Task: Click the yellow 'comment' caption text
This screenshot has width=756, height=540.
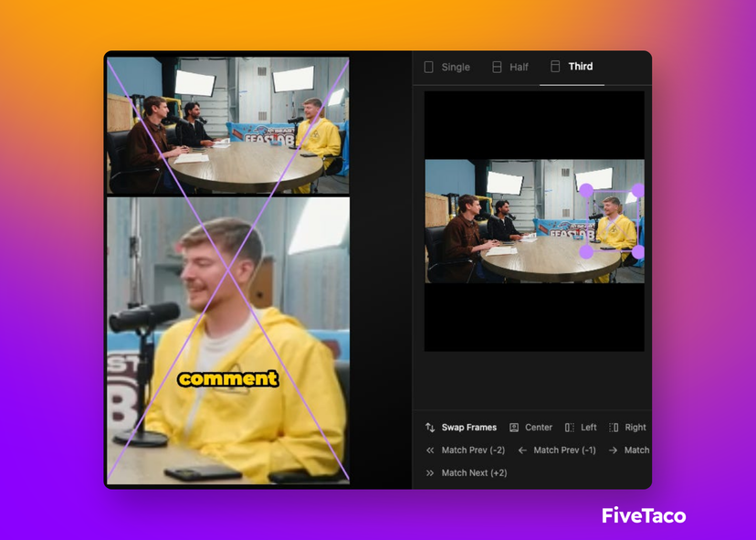Action: click(227, 378)
